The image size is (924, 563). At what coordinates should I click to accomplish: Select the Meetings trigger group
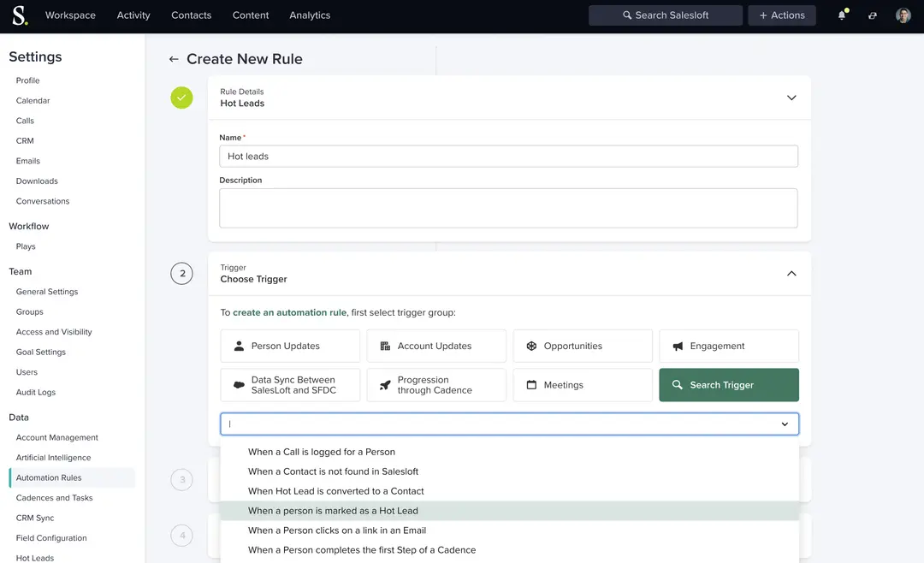(583, 385)
